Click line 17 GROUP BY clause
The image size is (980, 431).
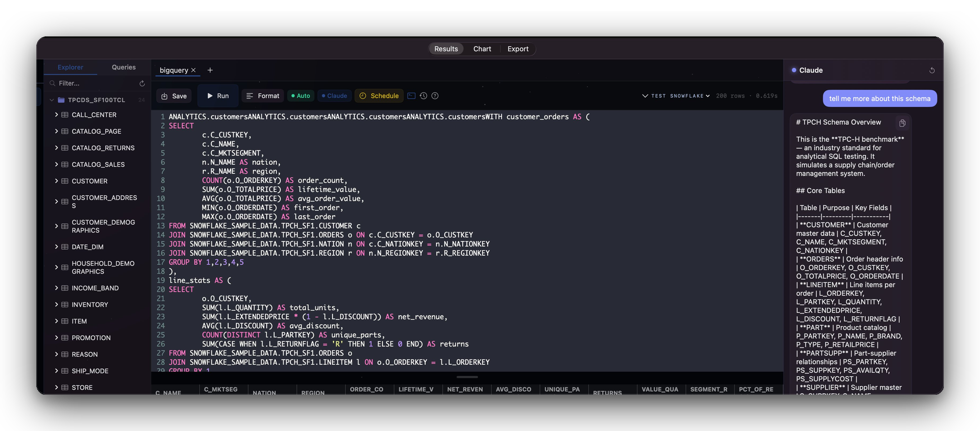click(206, 262)
